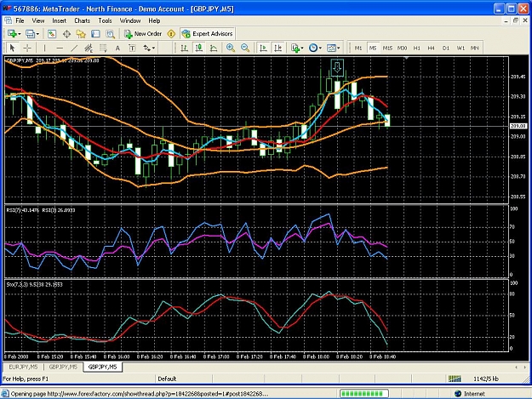
Task: Open the Charts menu
Action: pos(82,20)
